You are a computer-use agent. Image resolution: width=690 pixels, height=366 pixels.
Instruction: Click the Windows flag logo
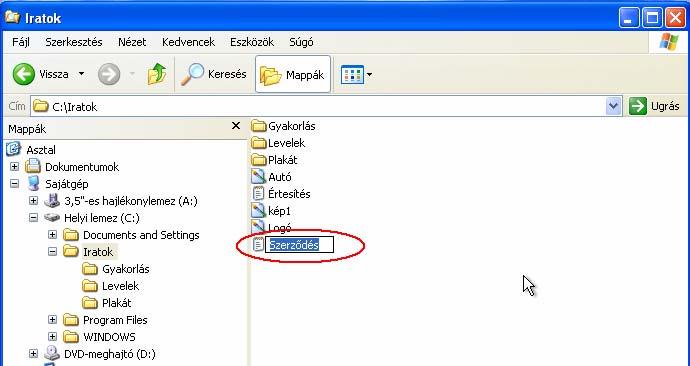pos(668,42)
